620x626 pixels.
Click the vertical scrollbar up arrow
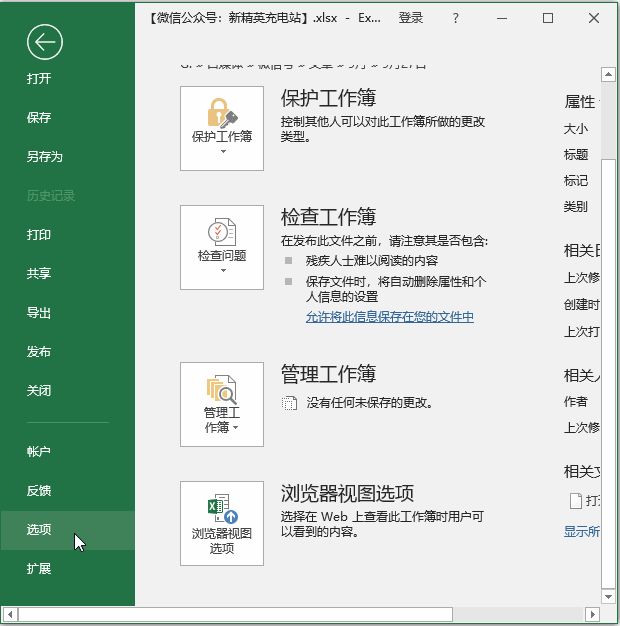[x=608, y=74]
